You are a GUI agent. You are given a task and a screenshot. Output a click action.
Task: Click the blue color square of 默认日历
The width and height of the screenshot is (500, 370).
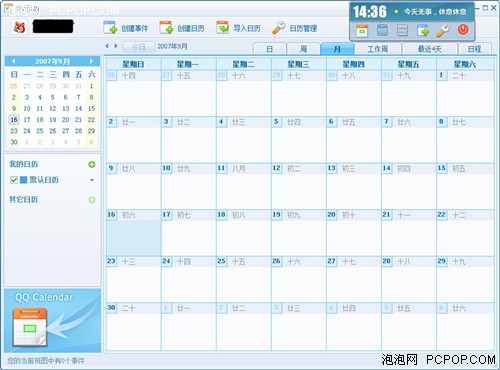23,180
